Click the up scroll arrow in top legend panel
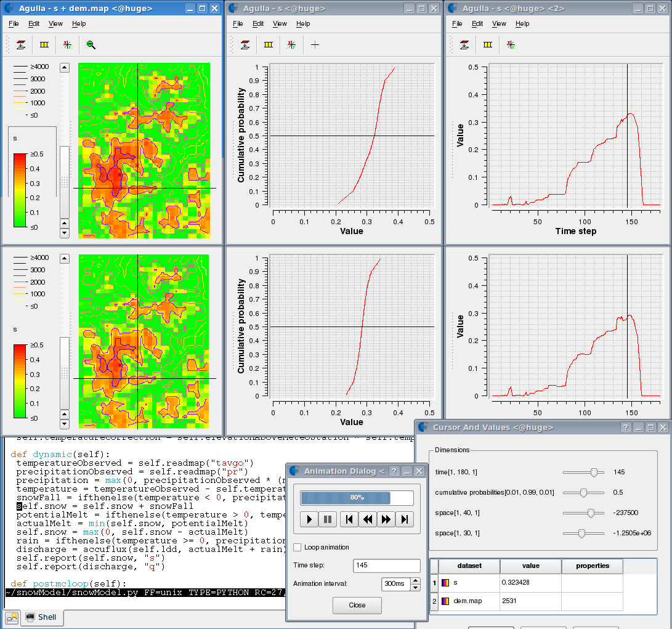Screen dimensions: 672x629 [x=65, y=68]
